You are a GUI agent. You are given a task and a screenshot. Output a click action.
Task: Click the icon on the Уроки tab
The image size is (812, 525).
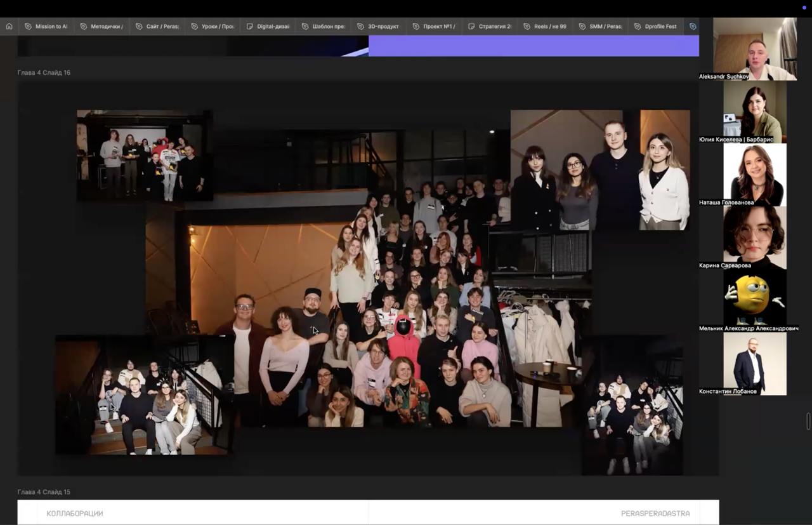(x=194, y=27)
